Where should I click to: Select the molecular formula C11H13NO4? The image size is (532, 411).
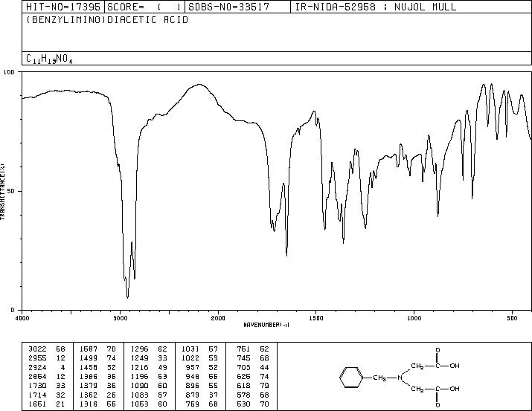pos(49,59)
